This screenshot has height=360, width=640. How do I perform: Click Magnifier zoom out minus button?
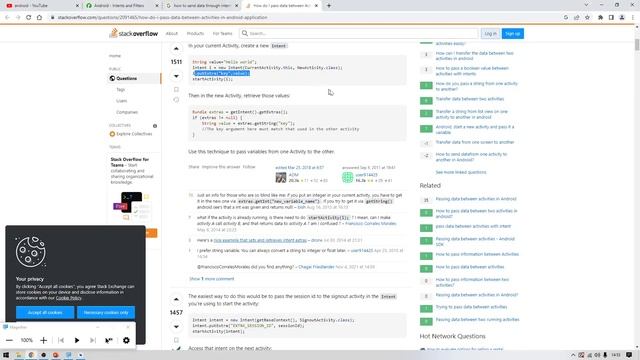(9, 340)
